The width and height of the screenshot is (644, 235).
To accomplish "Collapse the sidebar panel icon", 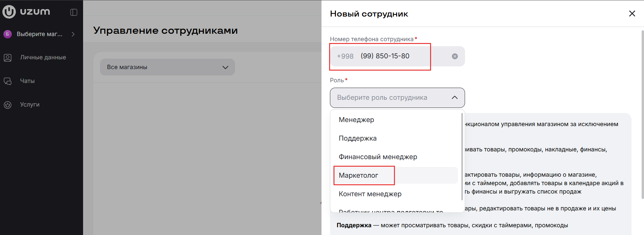I will tap(74, 12).
